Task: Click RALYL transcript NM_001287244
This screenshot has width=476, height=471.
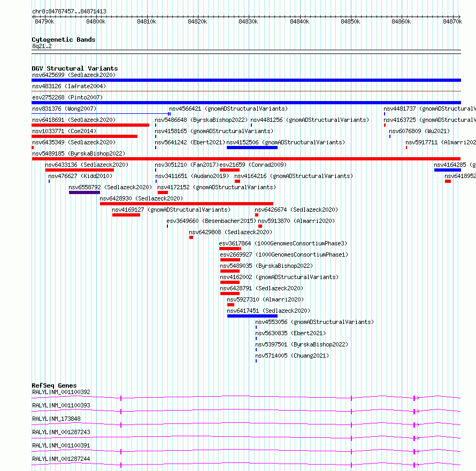Action: click(61, 459)
